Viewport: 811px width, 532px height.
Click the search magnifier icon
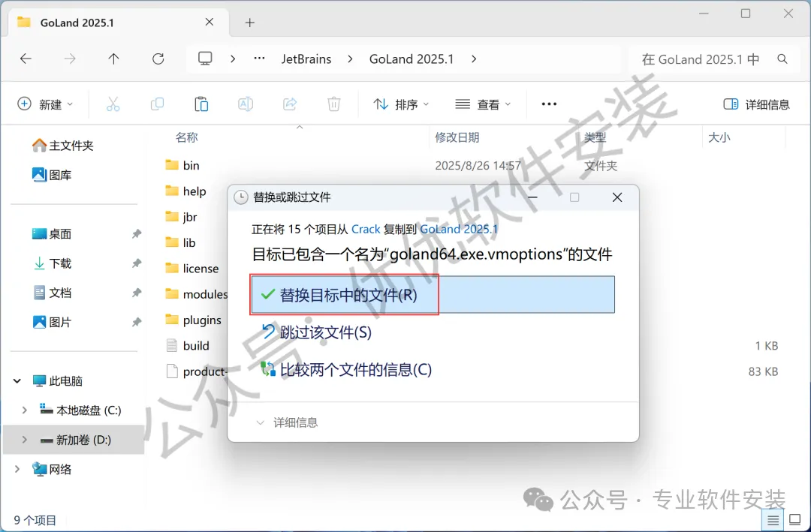point(782,59)
